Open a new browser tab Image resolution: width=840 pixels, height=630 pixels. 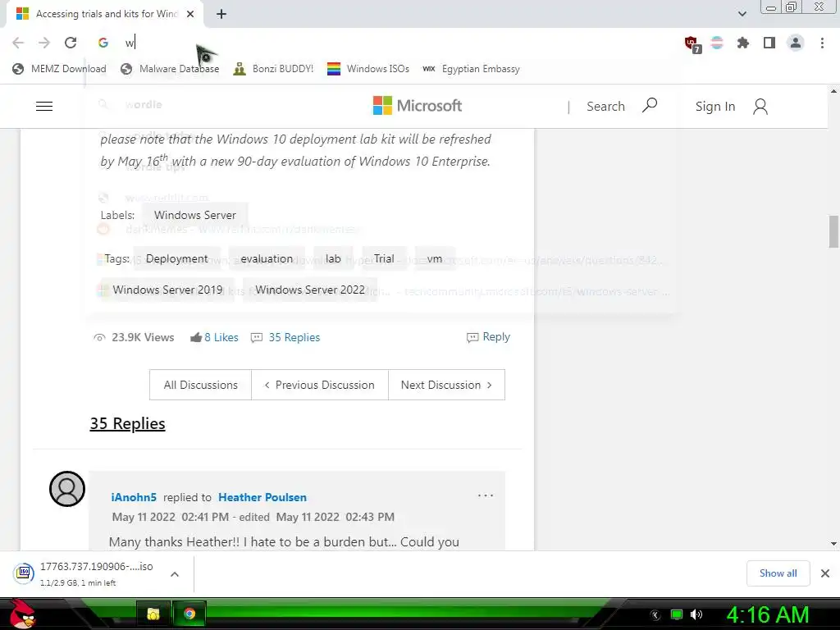point(221,14)
